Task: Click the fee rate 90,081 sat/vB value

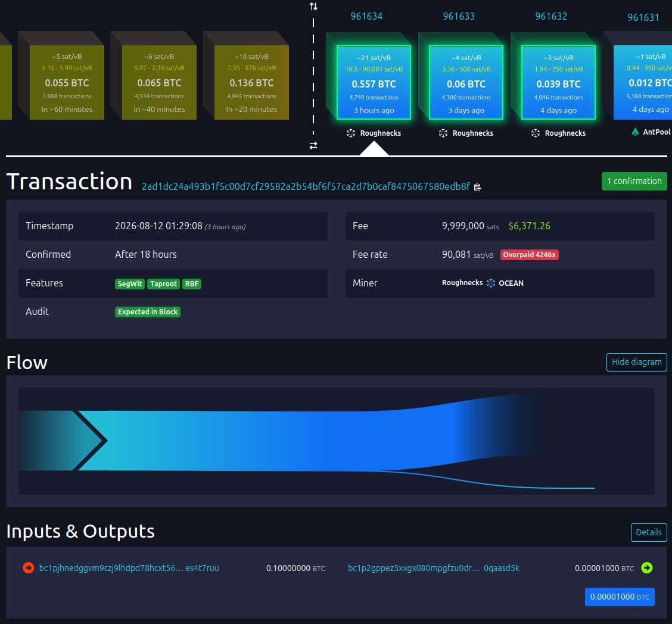Action: coord(468,255)
